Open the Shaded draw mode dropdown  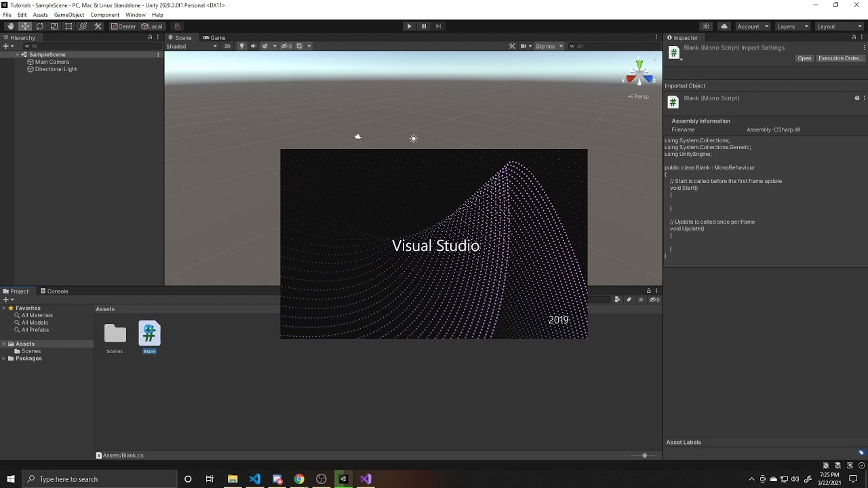[x=192, y=46]
